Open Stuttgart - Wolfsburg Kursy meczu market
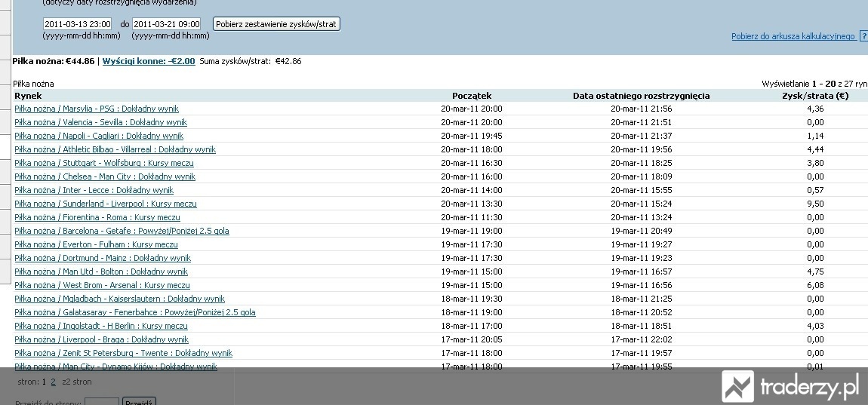This screenshot has width=868, height=405. coord(104,163)
